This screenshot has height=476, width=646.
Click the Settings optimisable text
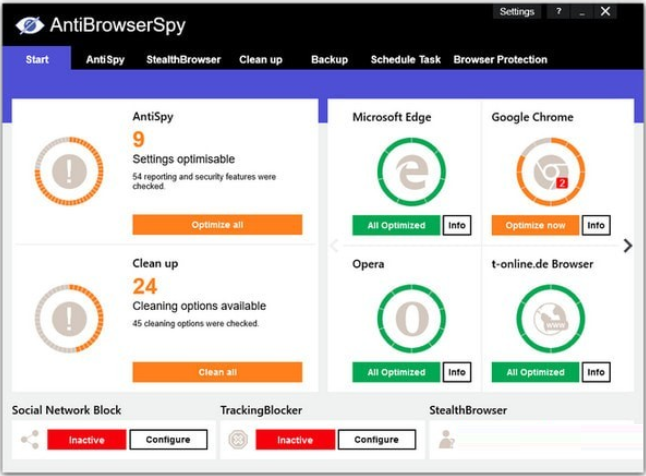(x=184, y=159)
